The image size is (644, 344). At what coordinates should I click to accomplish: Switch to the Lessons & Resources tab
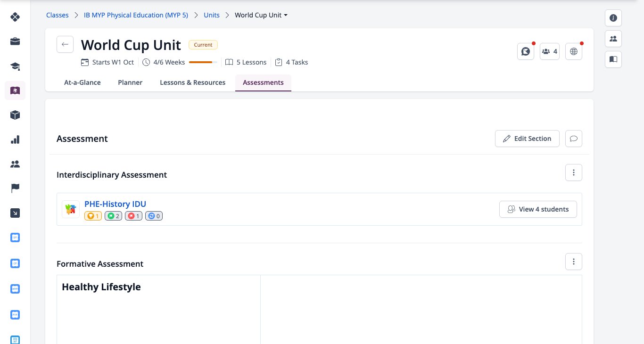click(x=192, y=82)
